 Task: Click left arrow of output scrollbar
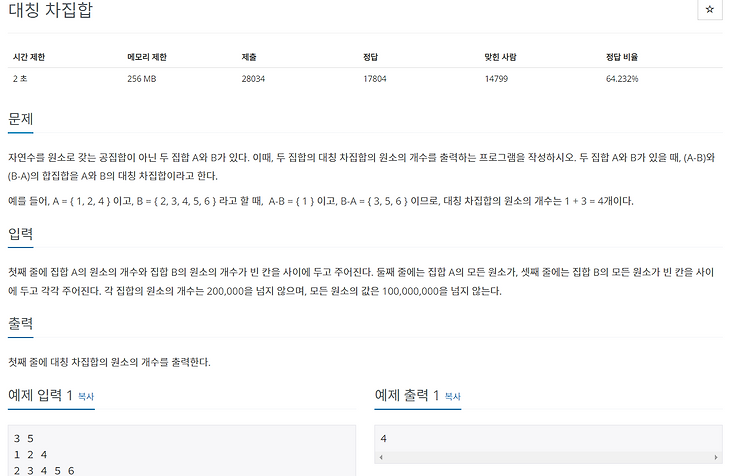(x=381, y=457)
